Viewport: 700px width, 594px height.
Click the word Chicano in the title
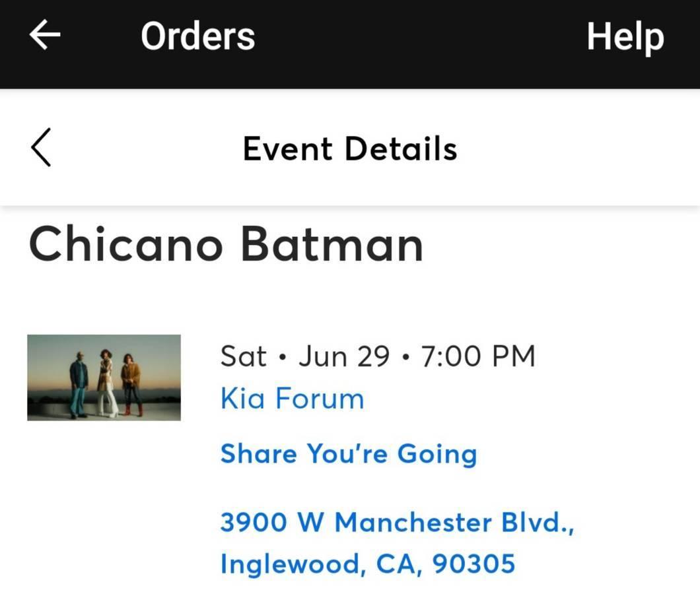(x=125, y=244)
